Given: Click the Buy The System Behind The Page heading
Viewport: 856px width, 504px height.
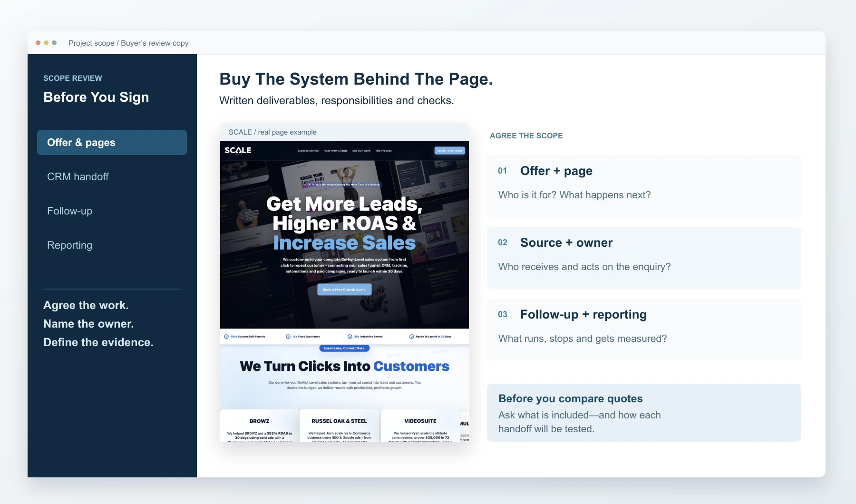Looking at the screenshot, I should coord(356,79).
